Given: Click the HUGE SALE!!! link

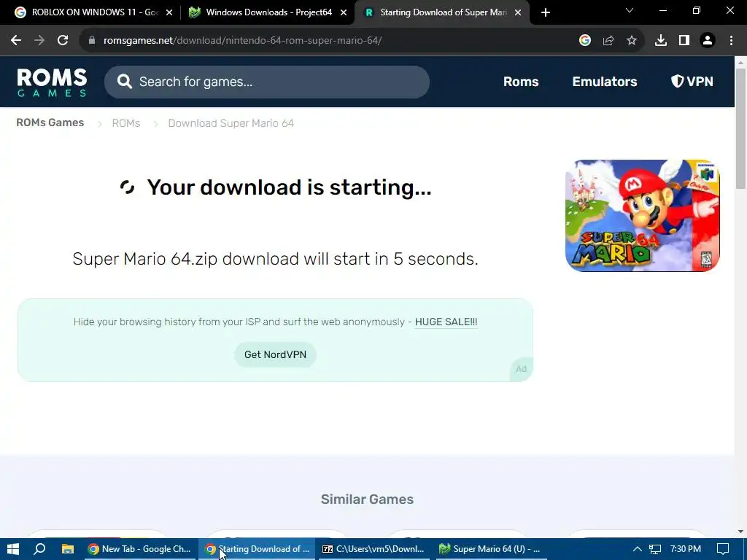Looking at the screenshot, I should click(x=446, y=322).
